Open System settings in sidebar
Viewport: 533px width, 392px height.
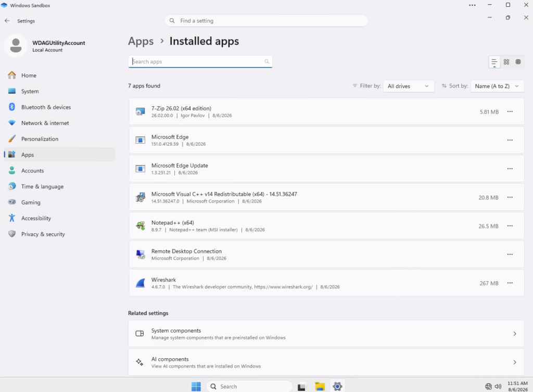pos(59,91)
